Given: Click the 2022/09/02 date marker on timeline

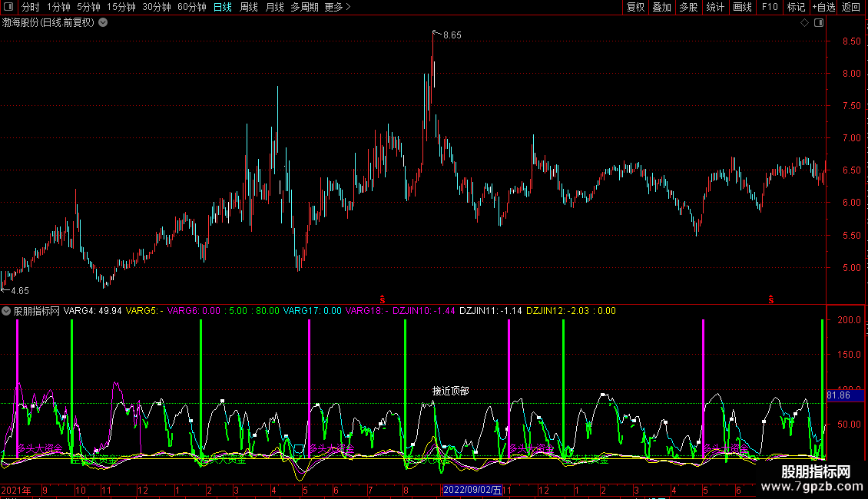Looking at the screenshot, I should pos(472,490).
